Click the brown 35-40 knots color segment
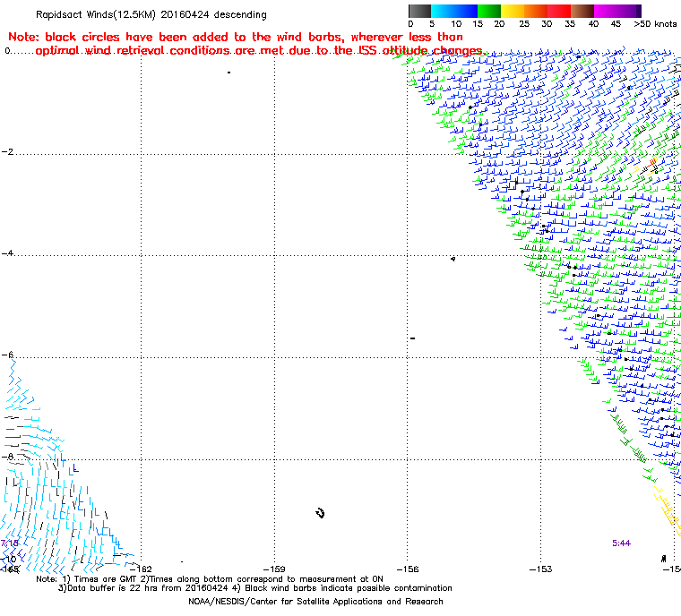Screen dimensions: 681x616 [582, 11]
